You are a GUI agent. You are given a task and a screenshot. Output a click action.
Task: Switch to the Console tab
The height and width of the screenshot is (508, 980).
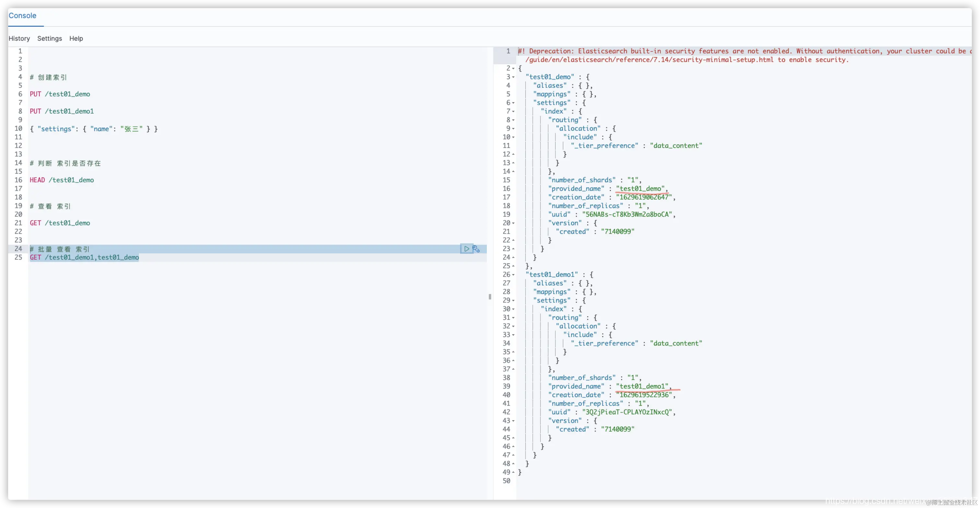click(22, 16)
